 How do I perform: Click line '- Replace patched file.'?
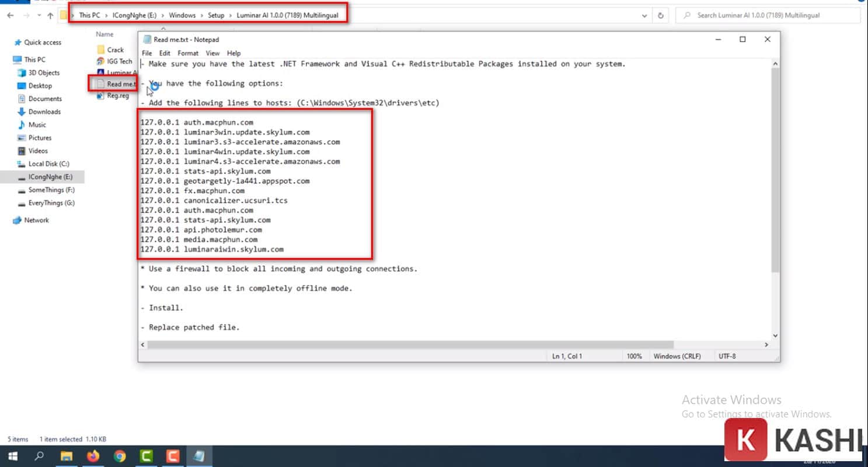coord(190,327)
